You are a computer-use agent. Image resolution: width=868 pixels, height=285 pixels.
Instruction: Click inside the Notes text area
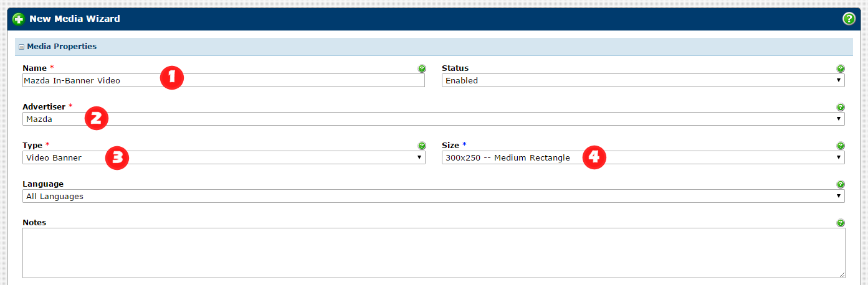(433, 253)
